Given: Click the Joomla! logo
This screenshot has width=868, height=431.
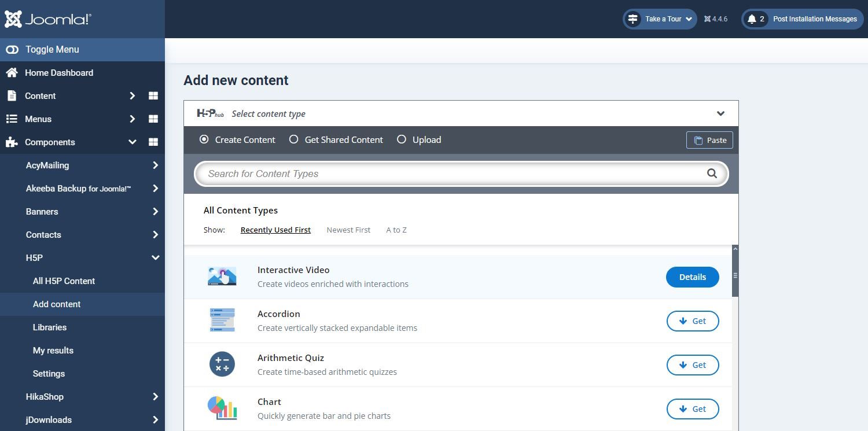Looking at the screenshot, I should point(48,19).
